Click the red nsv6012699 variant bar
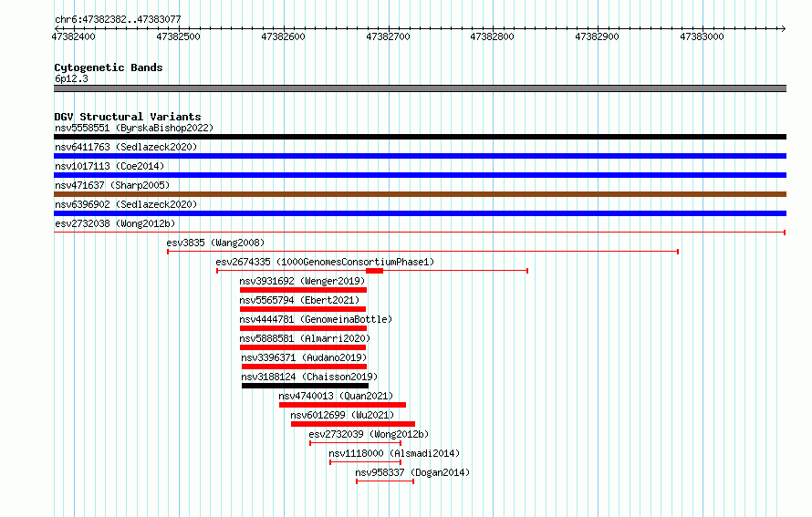This screenshot has height=517, width=812. [x=353, y=424]
